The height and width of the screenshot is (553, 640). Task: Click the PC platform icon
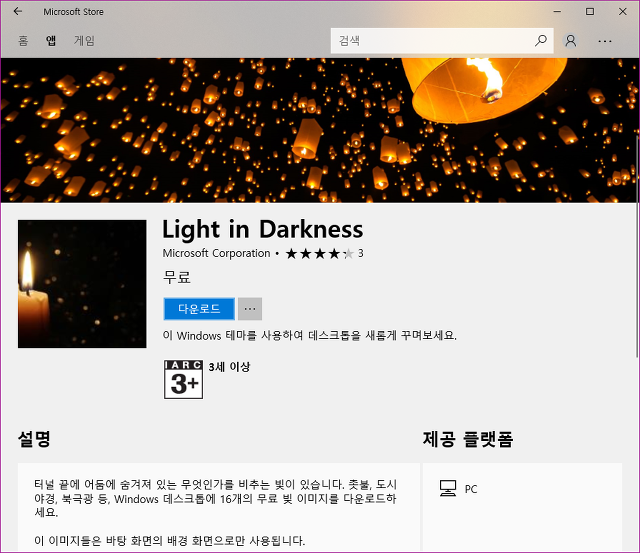click(448, 488)
